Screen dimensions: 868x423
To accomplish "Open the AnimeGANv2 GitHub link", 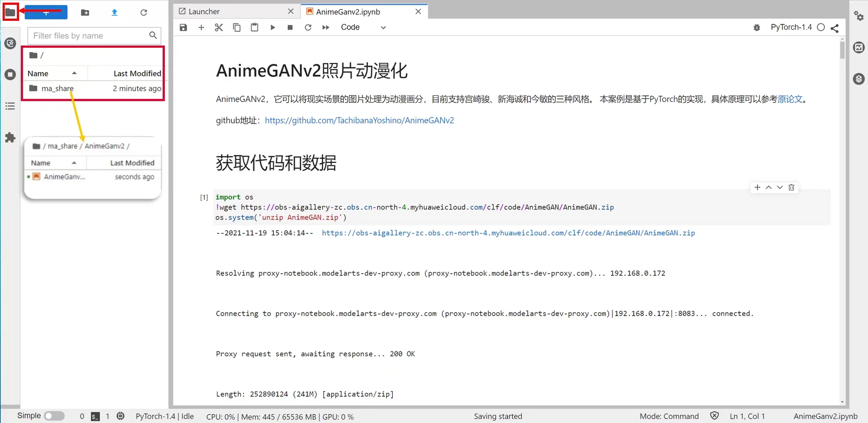I will (359, 120).
